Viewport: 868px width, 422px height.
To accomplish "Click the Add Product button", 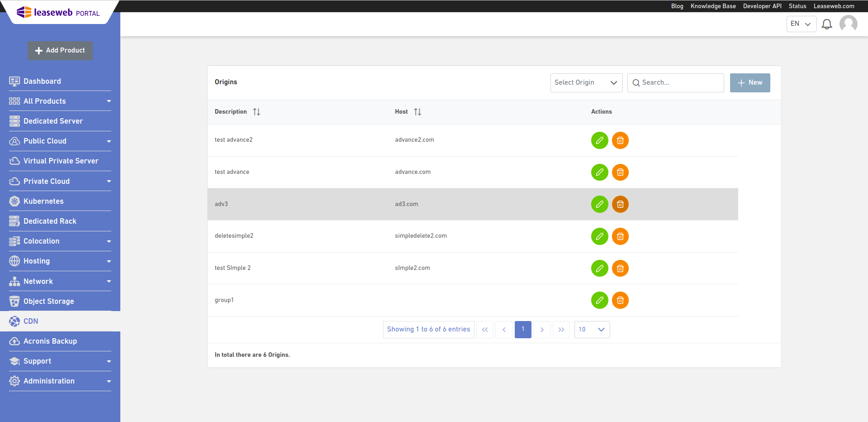I will pos(60,51).
